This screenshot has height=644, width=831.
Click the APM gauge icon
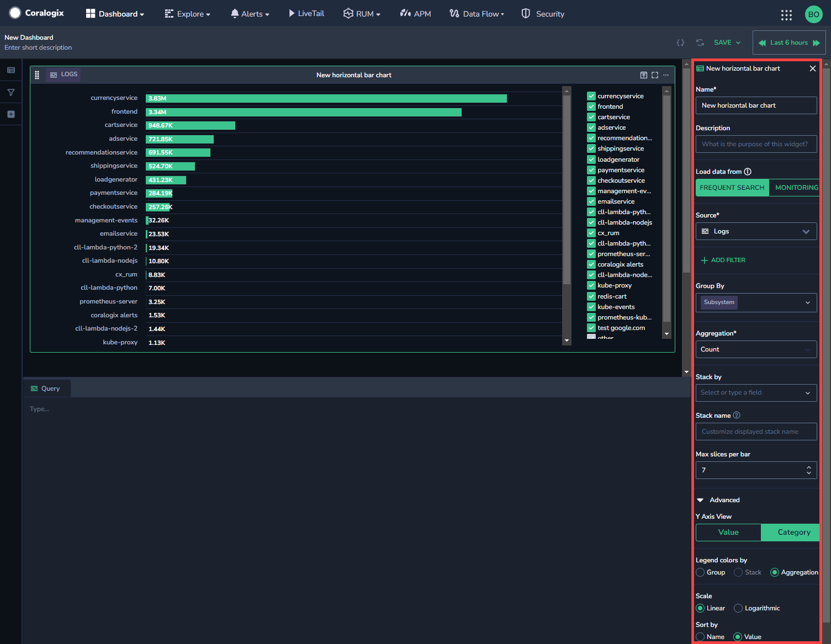(405, 13)
